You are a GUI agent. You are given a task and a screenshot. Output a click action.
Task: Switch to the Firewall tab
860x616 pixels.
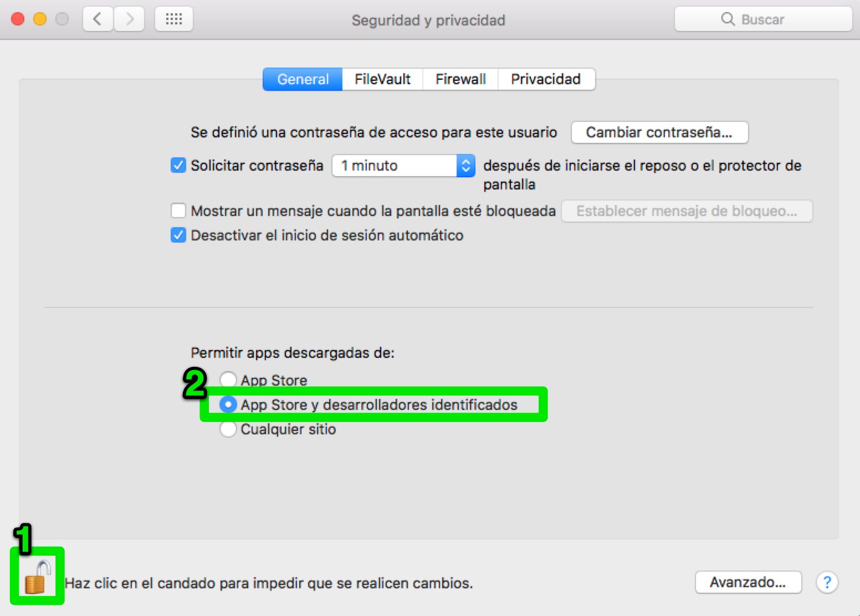coord(460,79)
